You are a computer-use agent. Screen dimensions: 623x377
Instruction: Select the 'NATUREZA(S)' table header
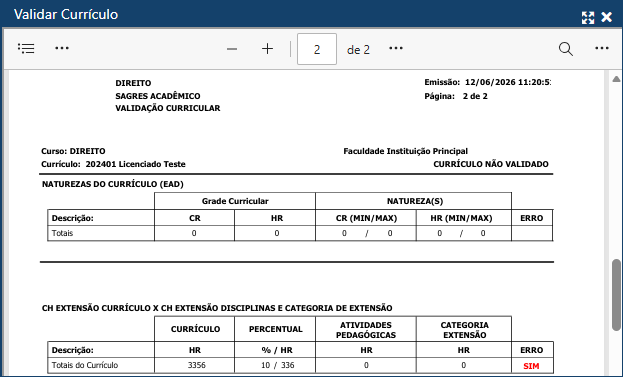coord(415,201)
